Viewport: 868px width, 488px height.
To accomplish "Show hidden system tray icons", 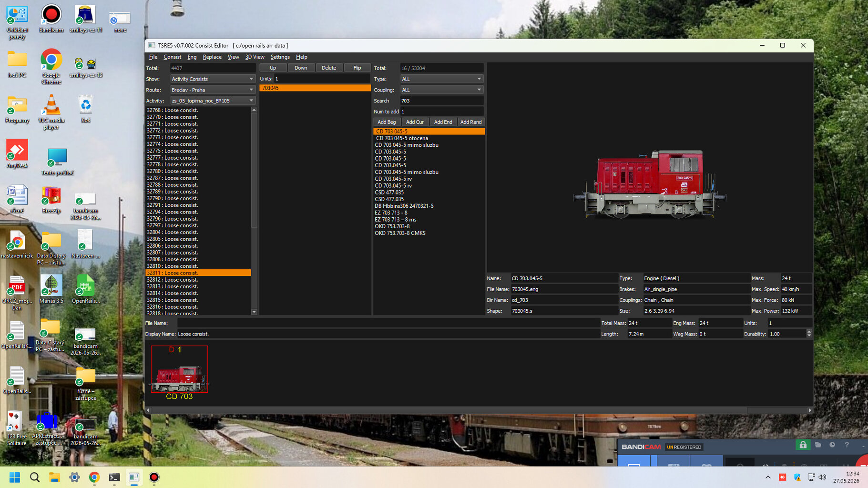I will click(767, 477).
